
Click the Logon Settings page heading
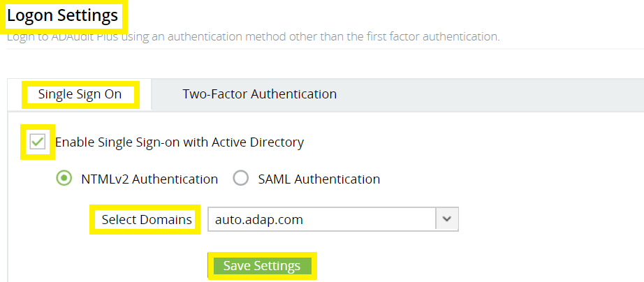pyautogui.click(x=63, y=15)
